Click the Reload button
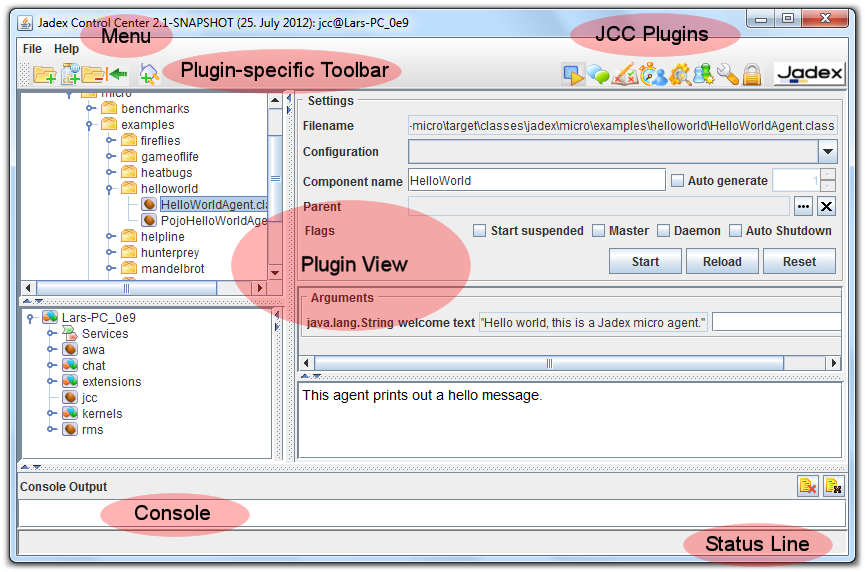 coord(721,262)
